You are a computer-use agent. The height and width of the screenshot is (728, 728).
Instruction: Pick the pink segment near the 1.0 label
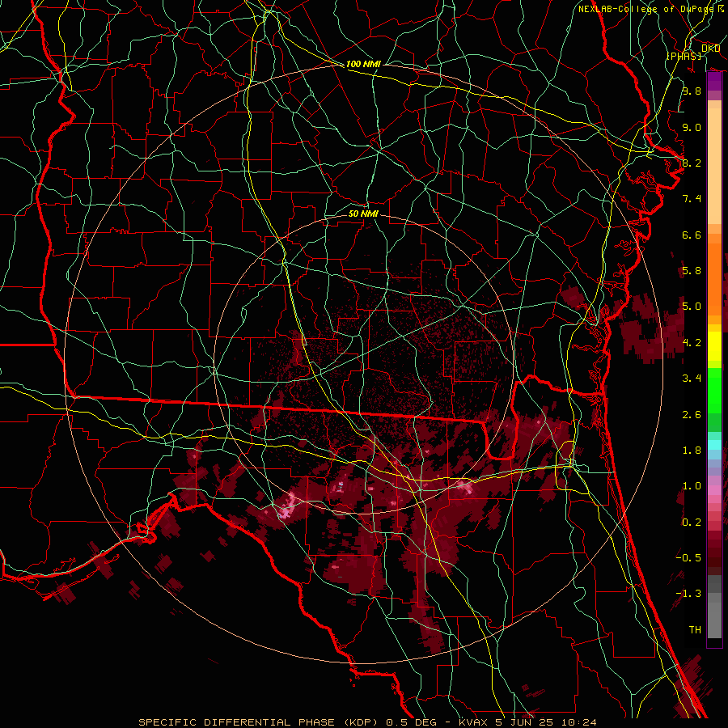714,490
